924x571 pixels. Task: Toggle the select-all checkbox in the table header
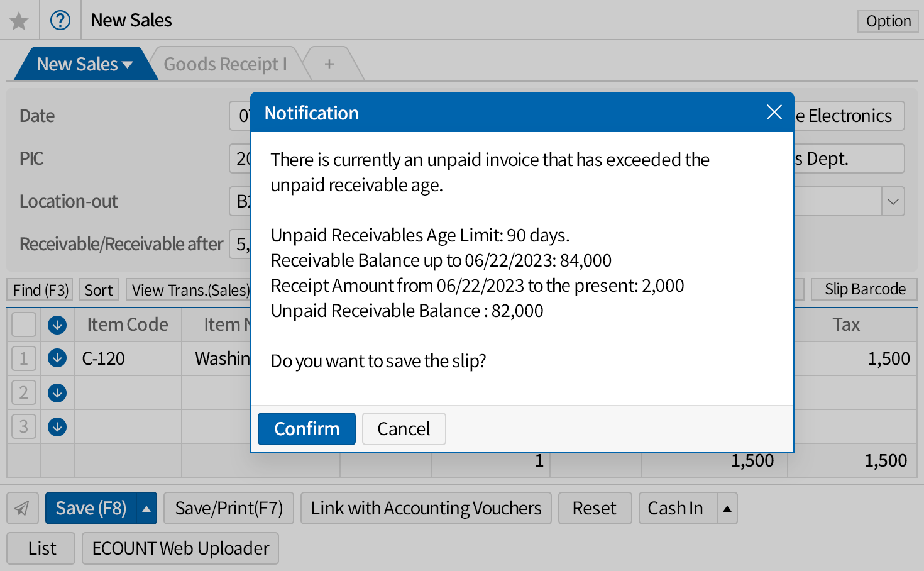(x=24, y=325)
